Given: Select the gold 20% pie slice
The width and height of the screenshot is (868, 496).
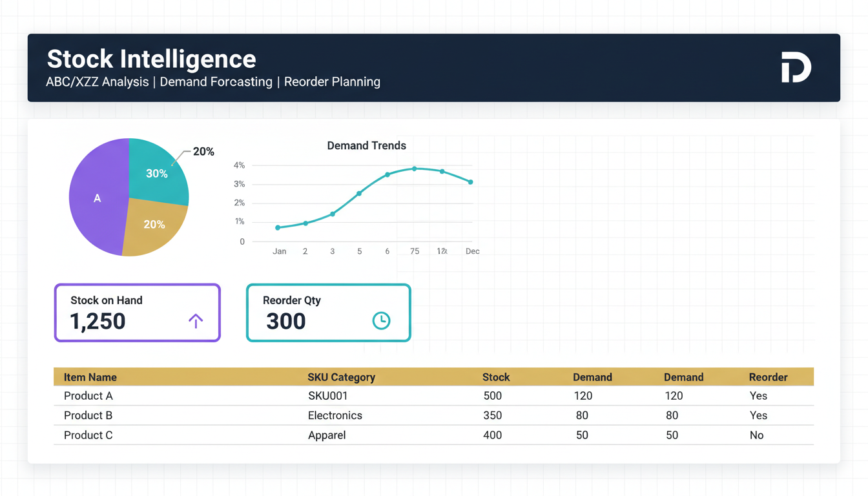Looking at the screenshot, I should point(153,225).
